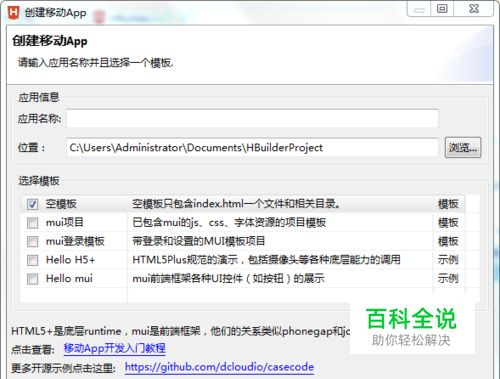500x379 pixels.
Task: Open the 移动App开发入门教程 link
Action: (x=115, y=348)
